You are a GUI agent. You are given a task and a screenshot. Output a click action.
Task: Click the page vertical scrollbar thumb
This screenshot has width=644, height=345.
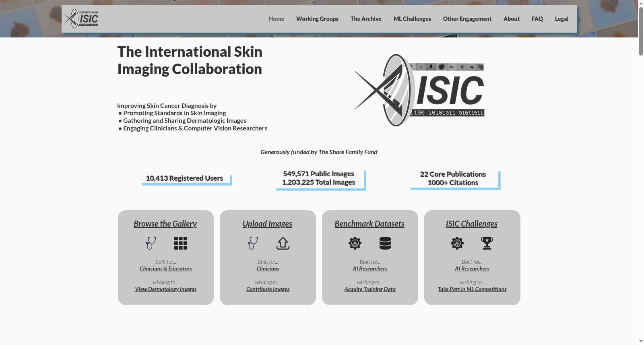[641, 31]
